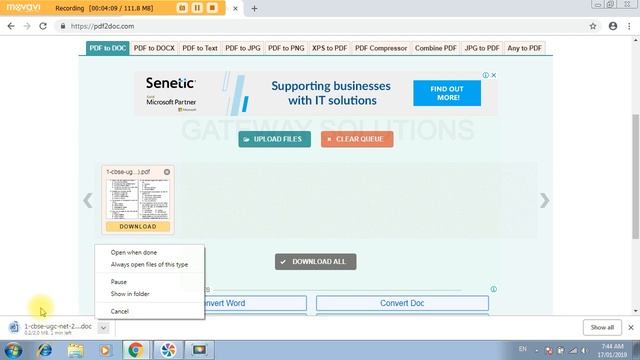
Task: Take a screenshot with Movavi camera icon
Action: (x=182, y=8)
